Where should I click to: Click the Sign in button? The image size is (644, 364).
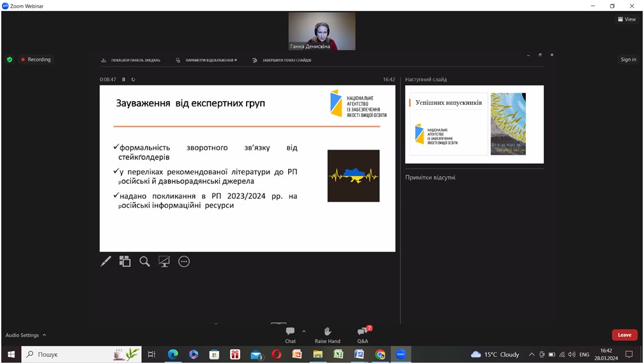click(628, 59)
